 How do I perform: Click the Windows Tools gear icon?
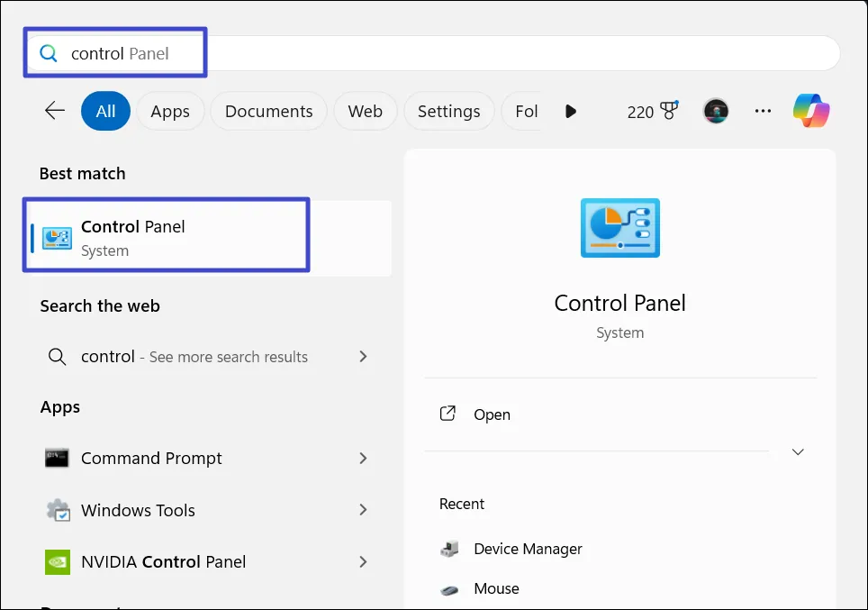coord(57,510)
